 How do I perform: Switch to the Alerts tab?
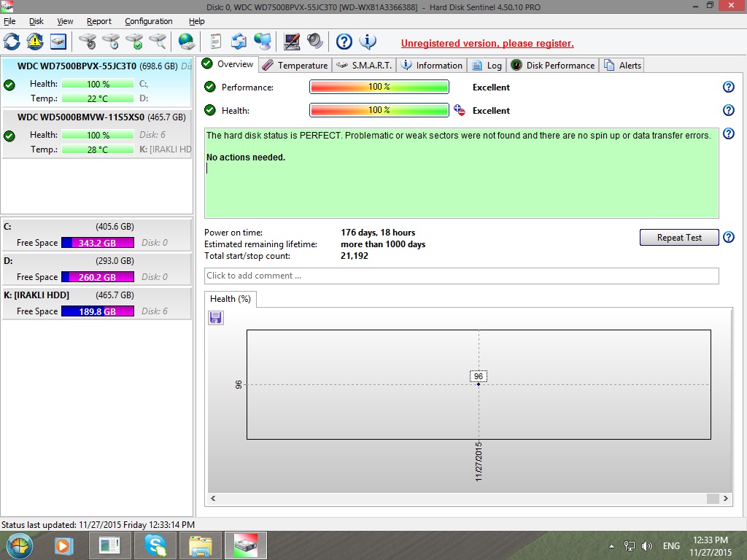click(623, 65)
